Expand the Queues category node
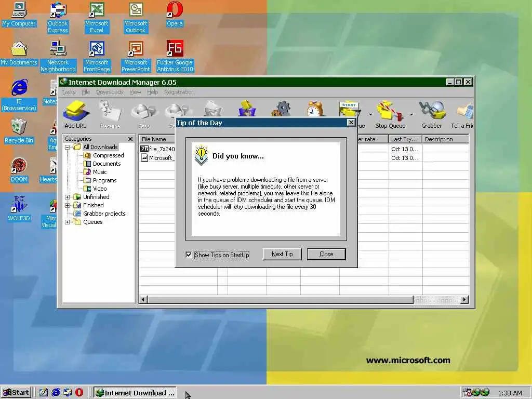The height and width of the screenshot is (399, 532). pos(67,222)
